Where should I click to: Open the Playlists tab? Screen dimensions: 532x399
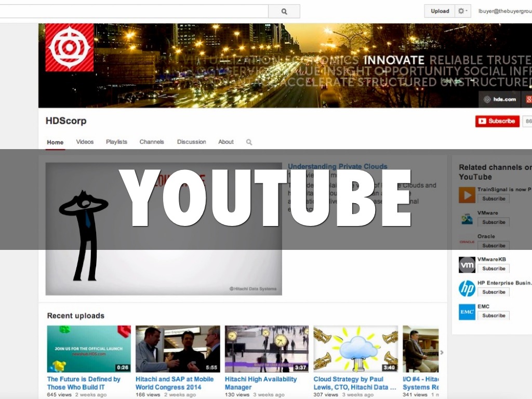116,142
